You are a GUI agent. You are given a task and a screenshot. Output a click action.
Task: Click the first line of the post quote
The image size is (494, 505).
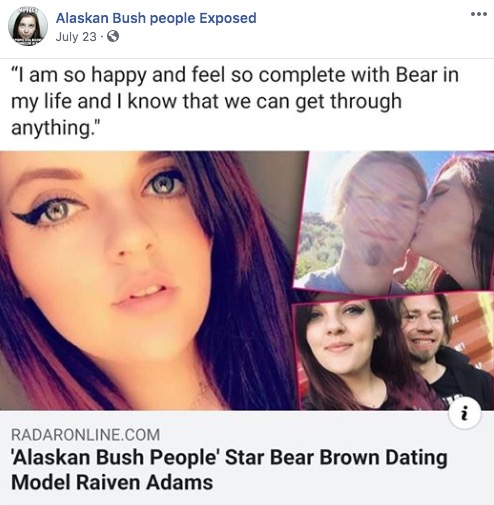coord(235,75)
